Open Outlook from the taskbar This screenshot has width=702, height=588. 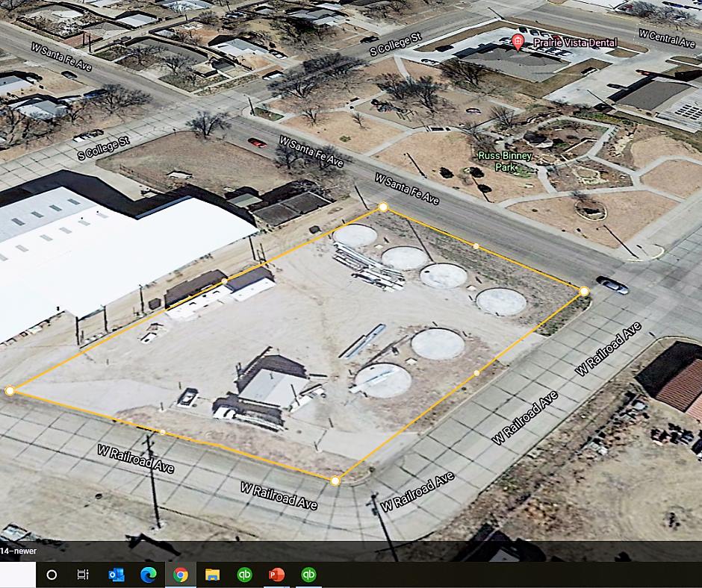pyautogui.click(x=116, y=575)
